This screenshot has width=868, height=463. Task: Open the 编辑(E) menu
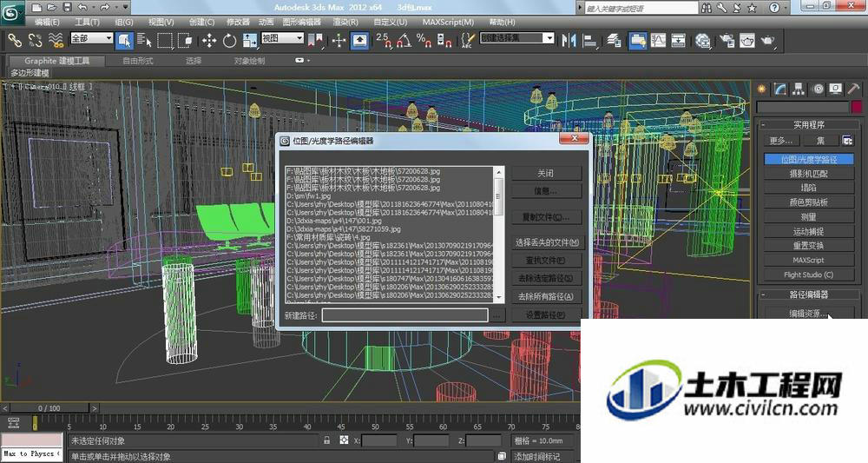coord(47,23)
